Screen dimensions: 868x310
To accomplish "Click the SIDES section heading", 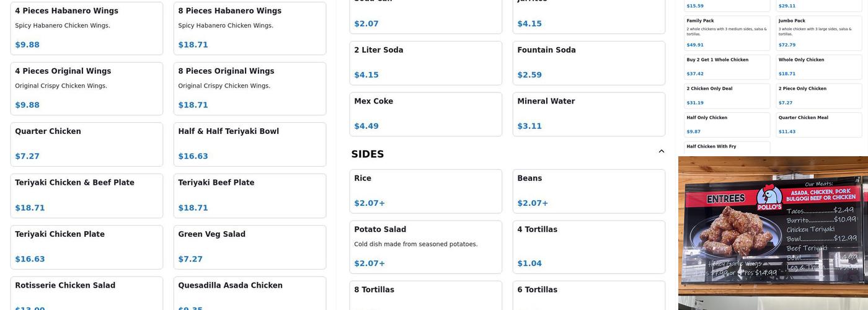I will tap(368, 154).
